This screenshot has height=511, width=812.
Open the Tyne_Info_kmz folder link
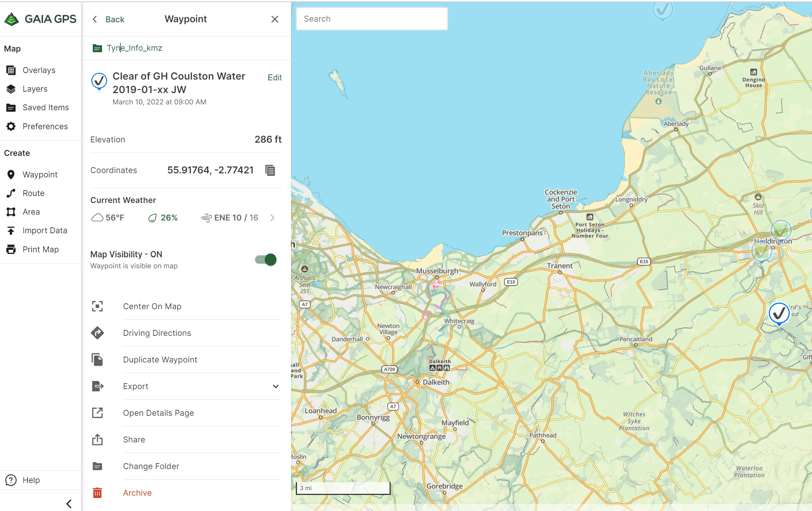pos(134,48)
